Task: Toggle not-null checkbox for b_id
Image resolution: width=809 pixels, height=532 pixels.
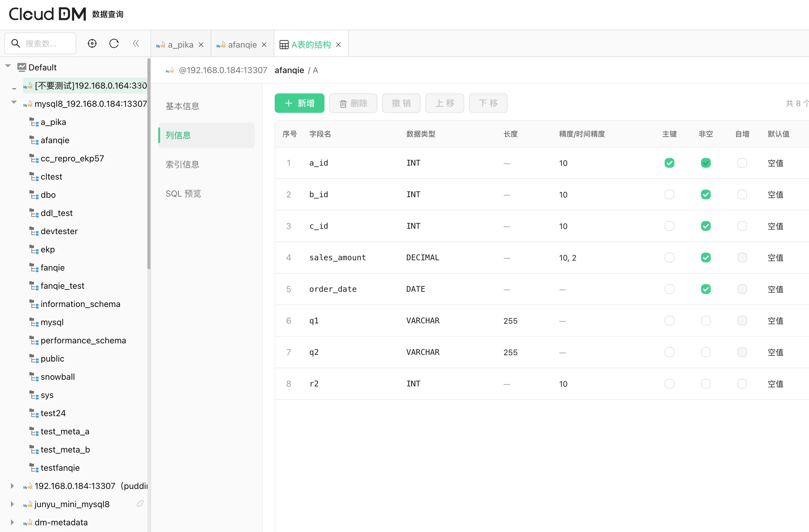Action: 706,194
